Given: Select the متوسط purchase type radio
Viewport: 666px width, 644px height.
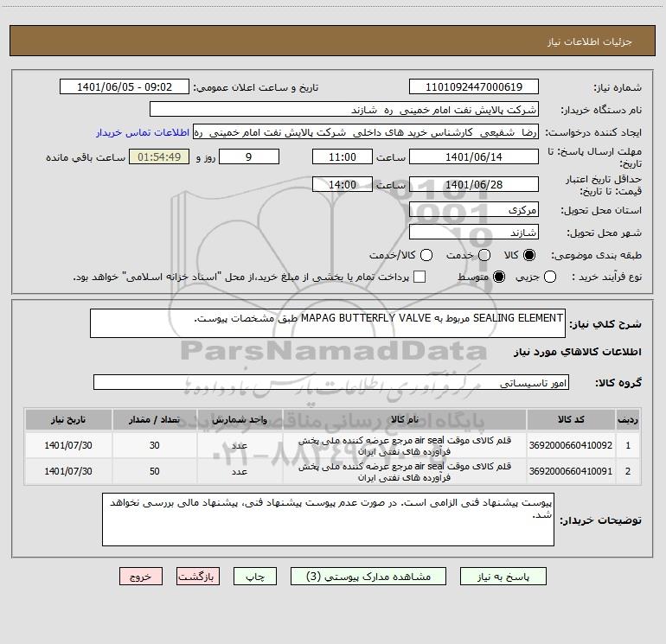Looking at the screenshot, I should [499, 277].
